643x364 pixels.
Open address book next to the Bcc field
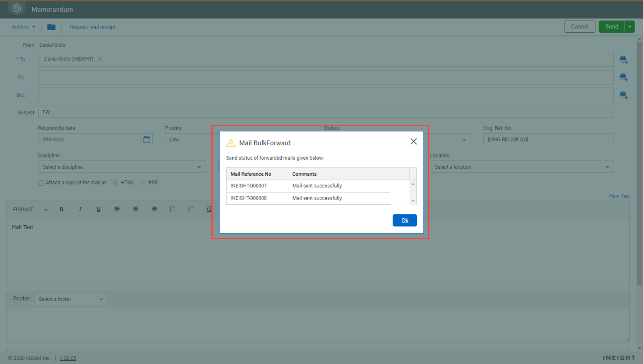623,95
